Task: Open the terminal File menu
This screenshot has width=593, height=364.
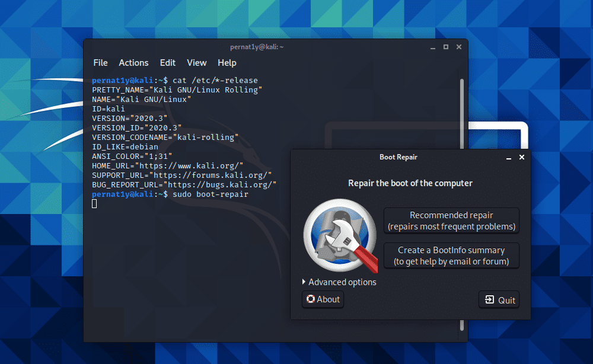Action: [x=100, y=63]
